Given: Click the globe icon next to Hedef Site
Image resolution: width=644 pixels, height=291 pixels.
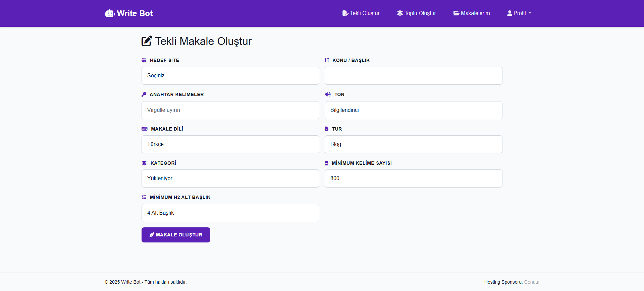Looking at the screenshot, I should pos(144,60).
